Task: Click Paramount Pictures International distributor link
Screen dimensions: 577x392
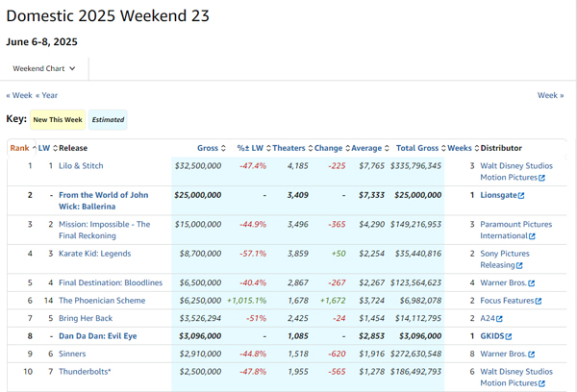Action: [515, 230]
